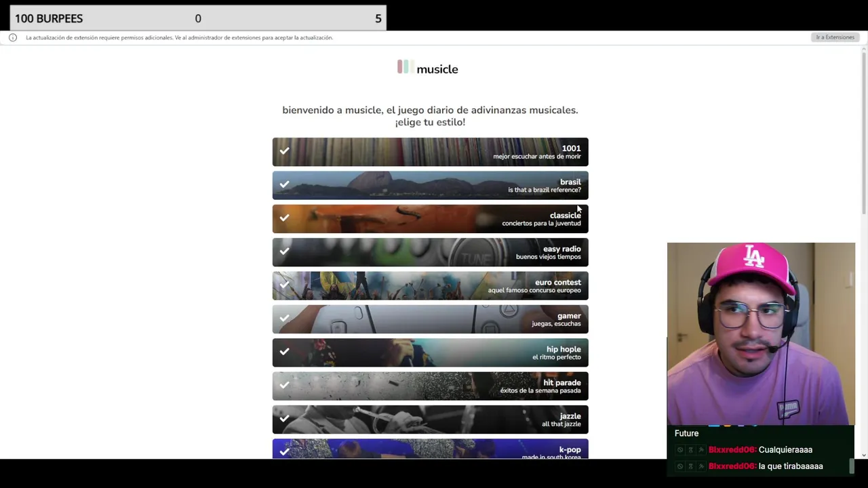Click 'all that jazzle' subtitle
This screenshot has width=868, height=488.
pos(561,424)
